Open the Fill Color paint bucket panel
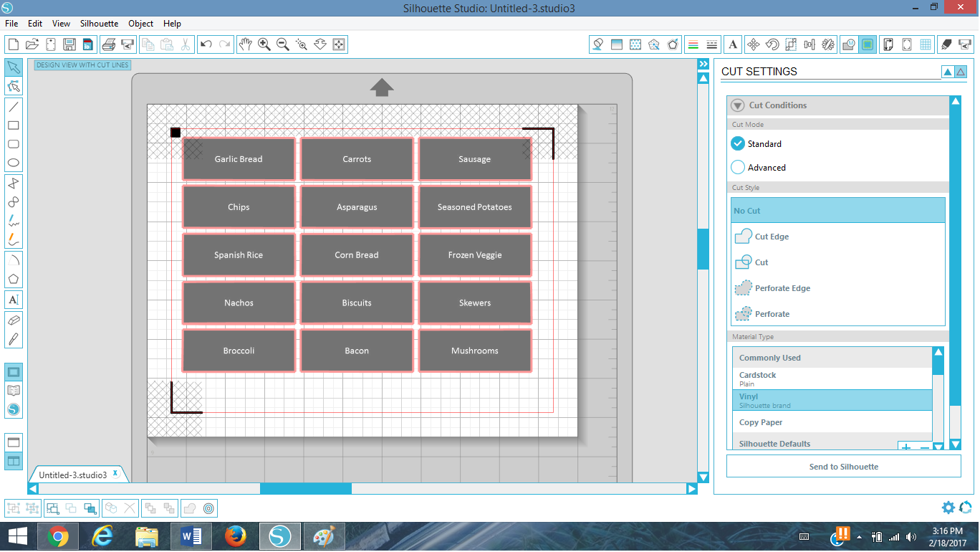 597,44
